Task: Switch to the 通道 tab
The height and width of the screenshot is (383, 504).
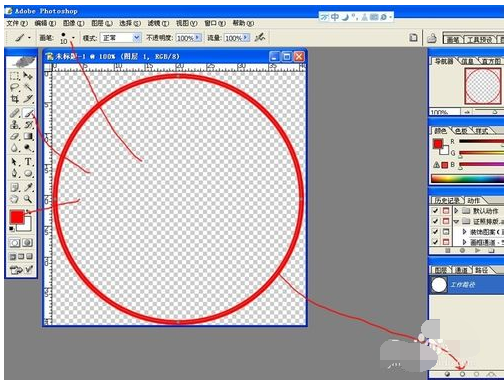Action: tap(461, 270)
